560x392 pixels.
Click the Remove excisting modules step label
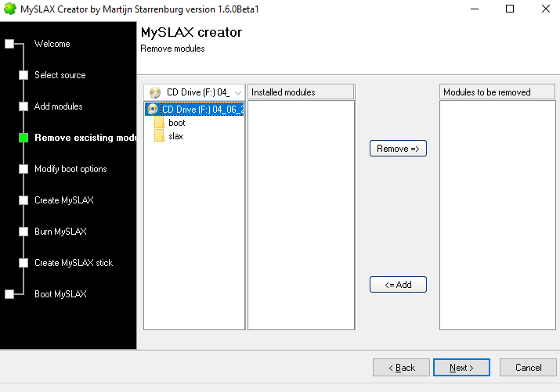(x=85, y=138)
